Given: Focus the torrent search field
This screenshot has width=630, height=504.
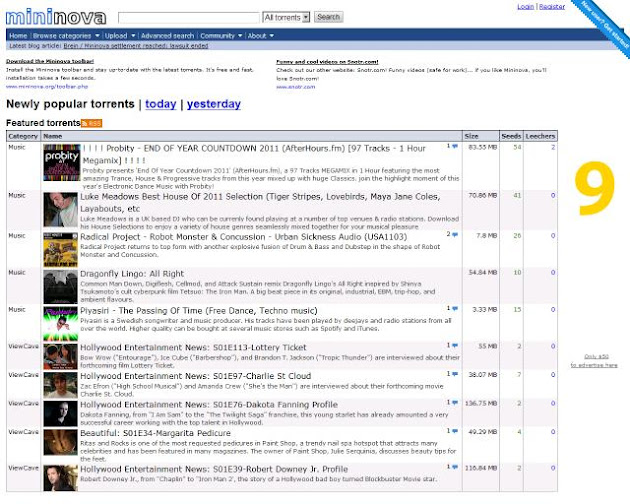Looking at the screenshot, I should coord(189,17).
